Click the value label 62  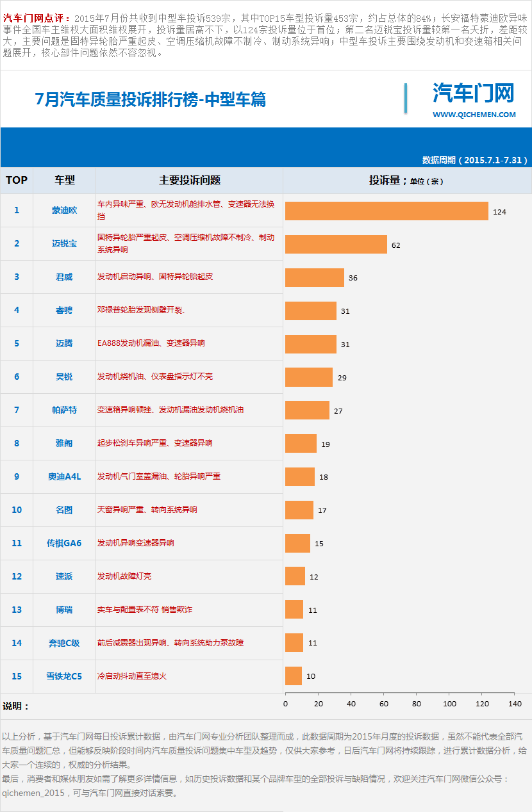pos(396,245)
